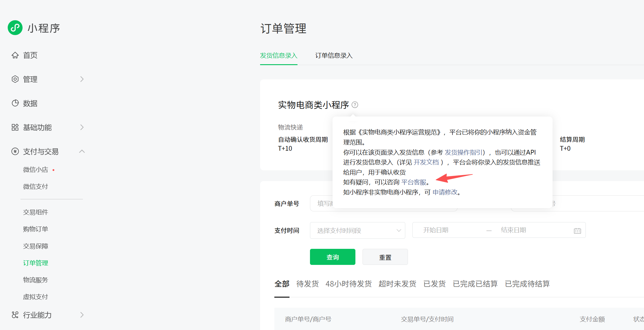Viewport: 644px width, 330px height.
Task: Click the green Mini Program logo icon
Action: [x=15, y=28]
